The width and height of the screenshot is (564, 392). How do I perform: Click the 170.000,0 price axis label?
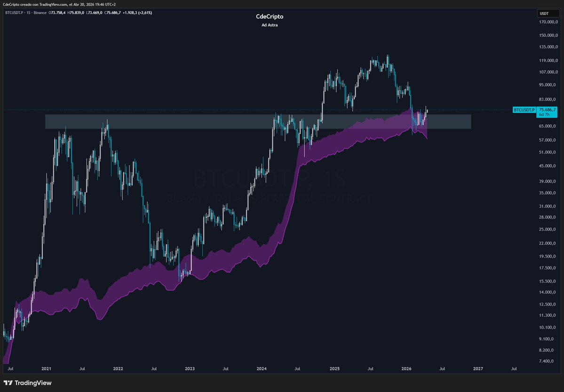[x=548, y=22]
